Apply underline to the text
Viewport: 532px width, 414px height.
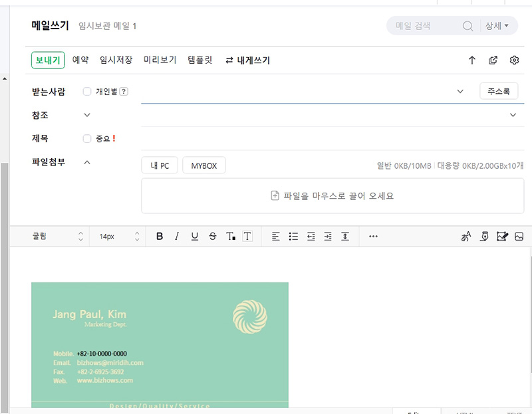pos(194,236)
